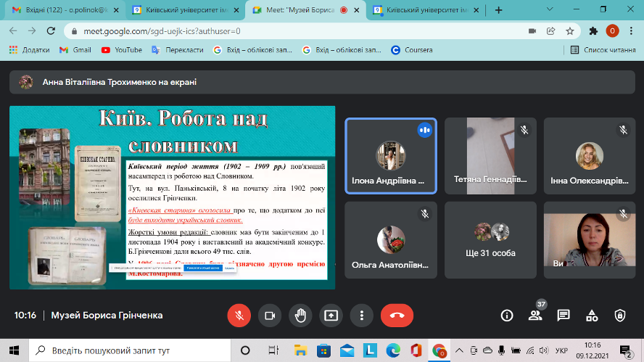Open Chrome extensions puzzle icon
Viewport: 644px width, 362px height.
coord(593,30)
